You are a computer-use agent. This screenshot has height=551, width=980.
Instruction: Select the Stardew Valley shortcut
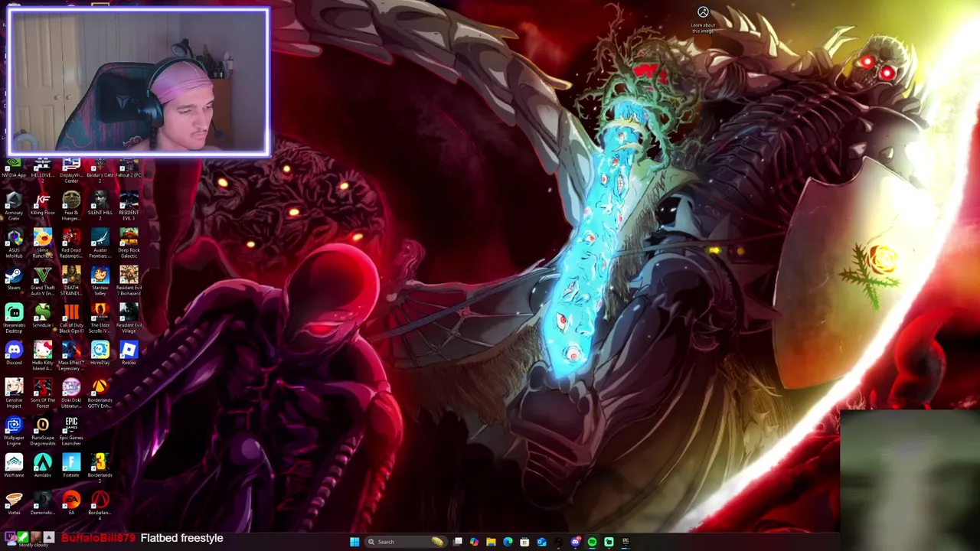click(100, 280)
